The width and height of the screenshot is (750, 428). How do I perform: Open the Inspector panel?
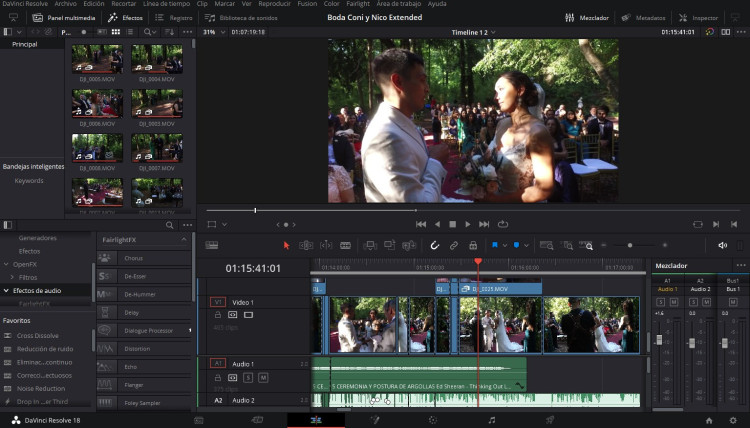(x=699, y=18)
